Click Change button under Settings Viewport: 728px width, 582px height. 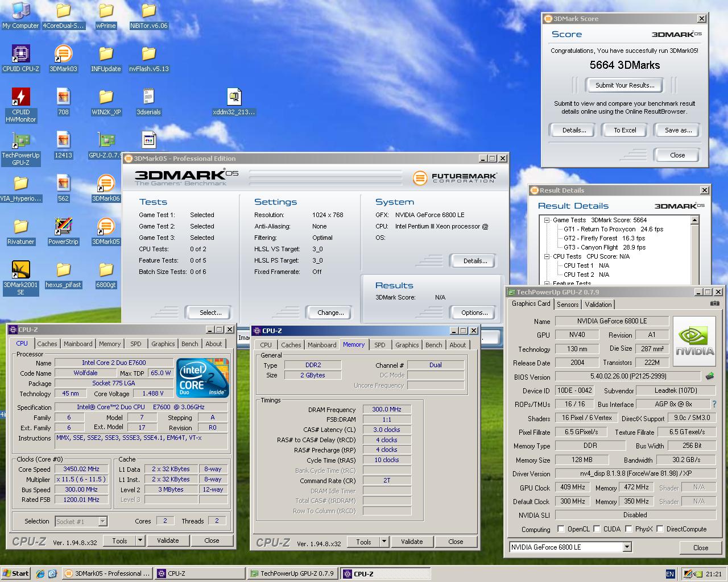pyautogui.click(x=330, y=313)
